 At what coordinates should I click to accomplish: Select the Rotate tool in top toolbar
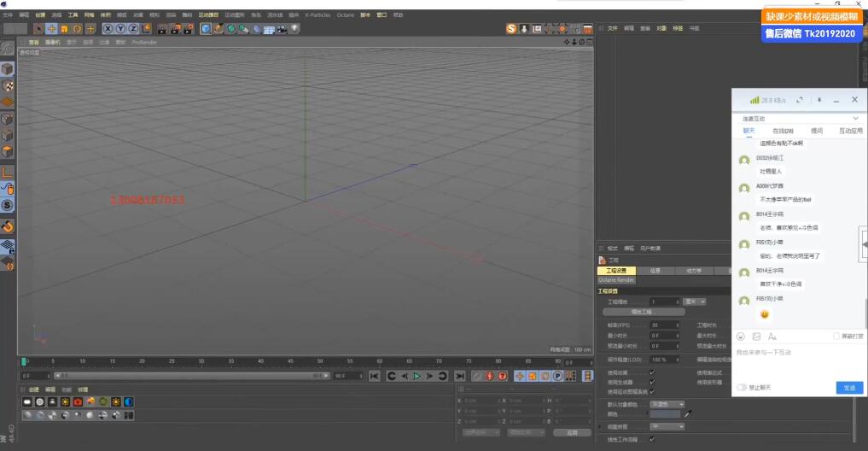(77, 29)
